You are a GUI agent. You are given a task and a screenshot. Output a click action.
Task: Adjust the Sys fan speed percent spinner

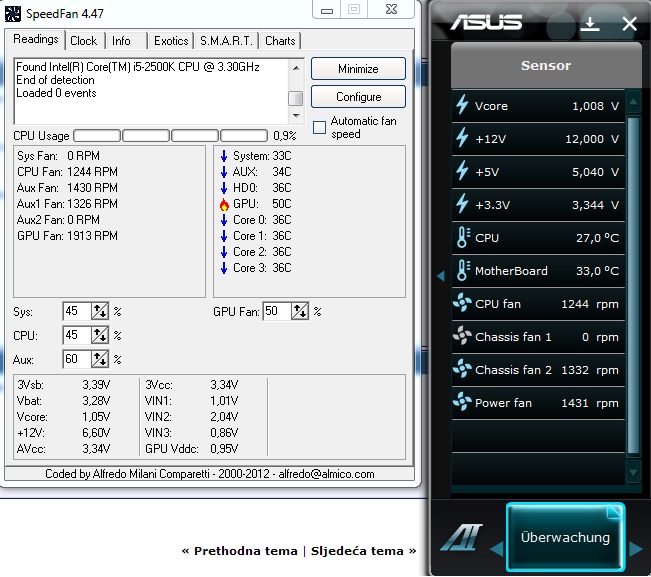tap(100, 312)
